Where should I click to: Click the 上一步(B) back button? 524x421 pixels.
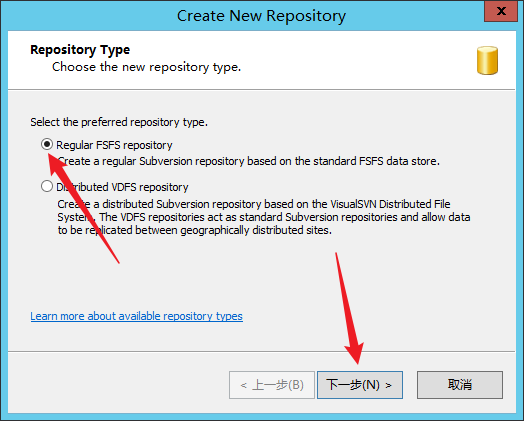[272, 385]
